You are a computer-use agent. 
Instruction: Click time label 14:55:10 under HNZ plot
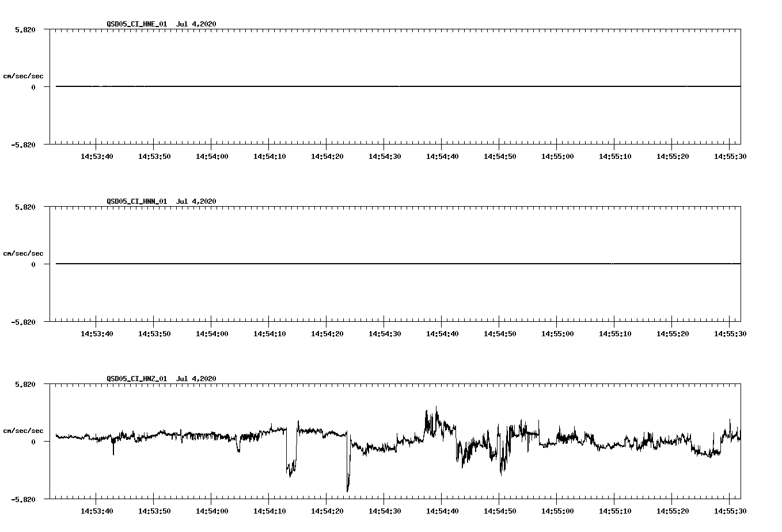point(615,511)
